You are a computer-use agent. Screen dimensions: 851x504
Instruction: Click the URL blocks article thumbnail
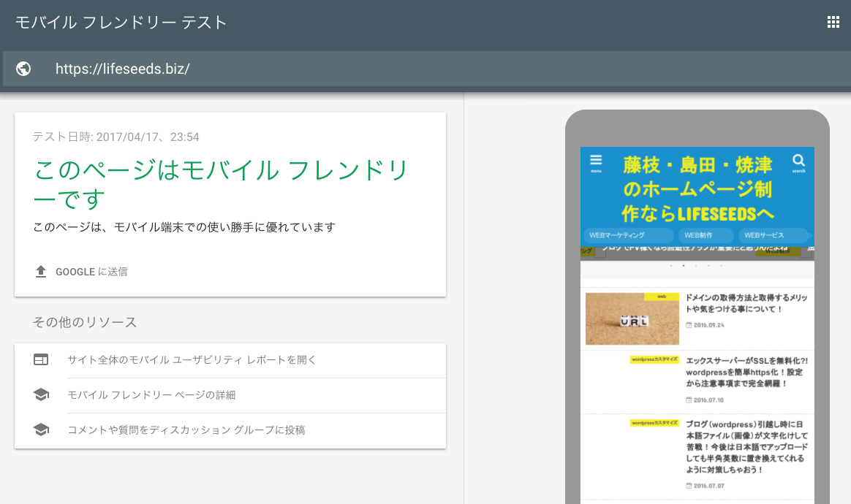pyautogui.click(x=632, y=319)
